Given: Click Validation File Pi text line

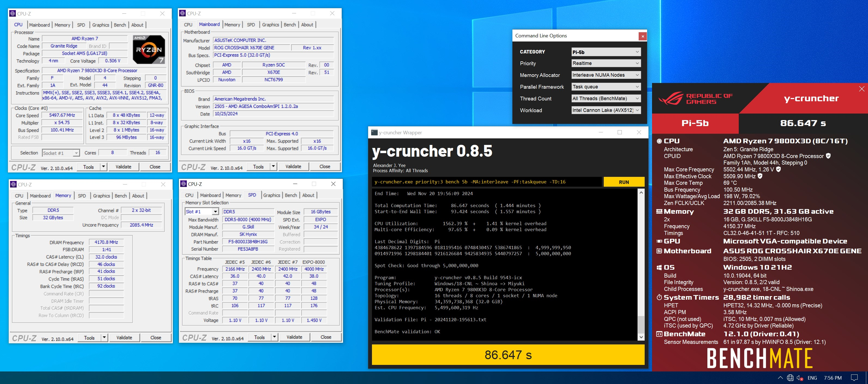Looking at the screenshot, I should click(430, 320).
